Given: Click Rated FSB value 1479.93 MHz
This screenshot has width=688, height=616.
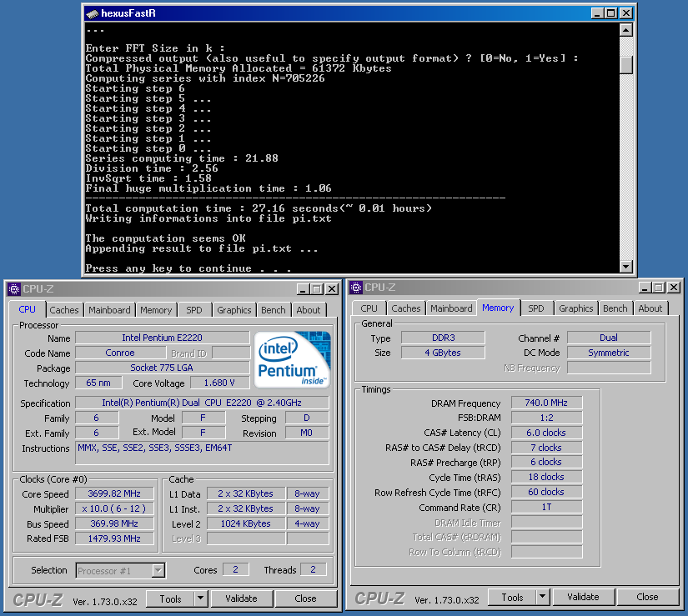Looking at the screenshot, I should coord(114,538).
